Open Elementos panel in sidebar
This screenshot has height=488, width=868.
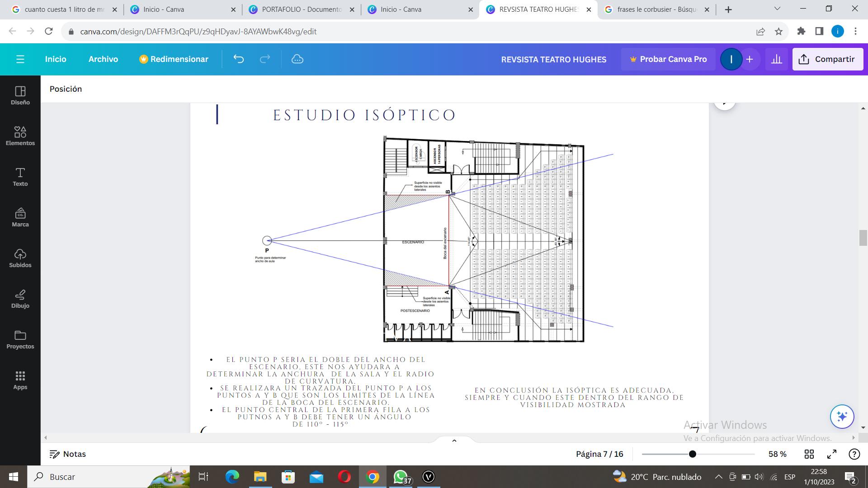point(20,136)
